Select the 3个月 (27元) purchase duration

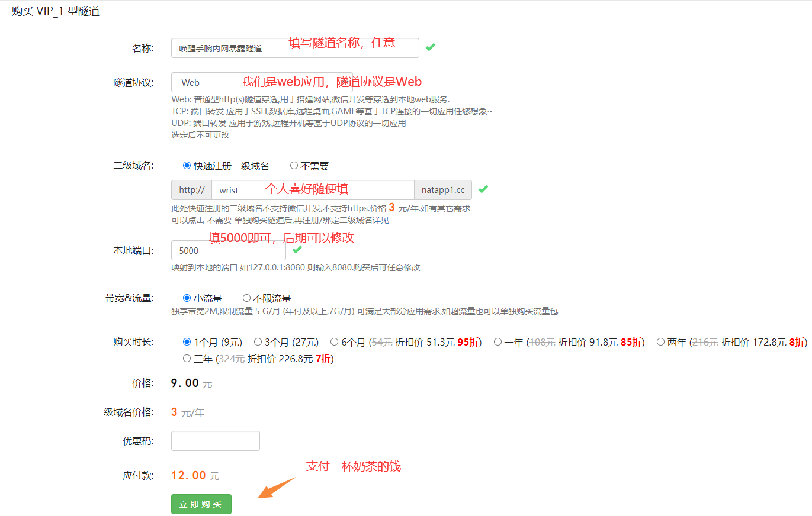258,341
